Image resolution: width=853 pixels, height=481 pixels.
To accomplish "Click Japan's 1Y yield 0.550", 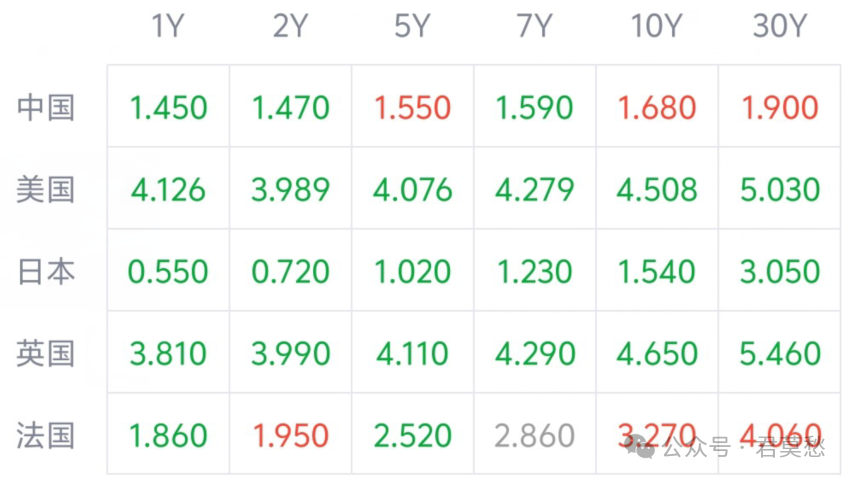I will click(168, 271).
